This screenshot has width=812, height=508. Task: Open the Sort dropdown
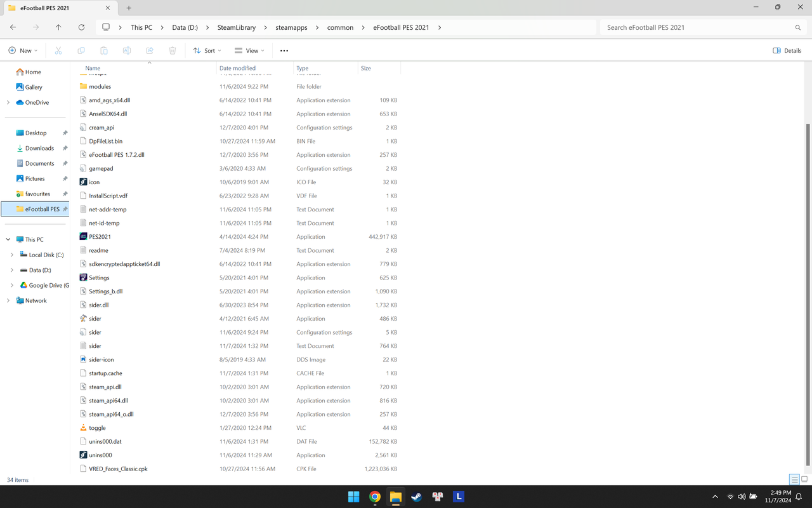pos(207,50)
